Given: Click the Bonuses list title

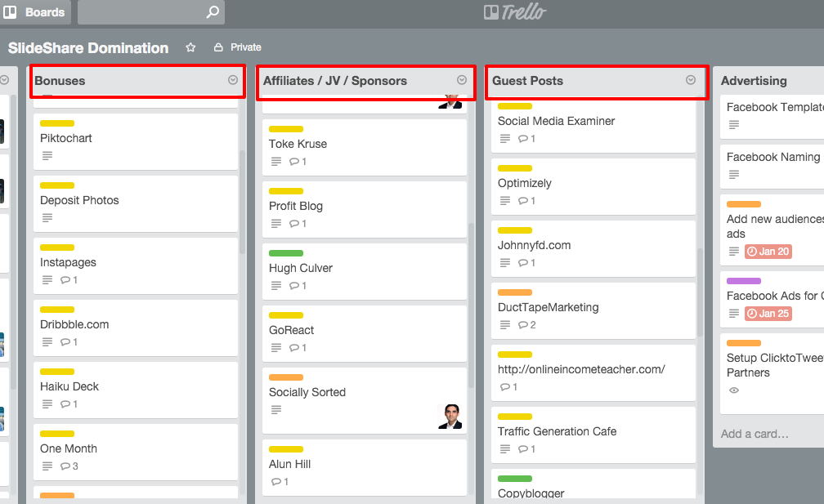Looking at the screenshot, I should (60, 81).
